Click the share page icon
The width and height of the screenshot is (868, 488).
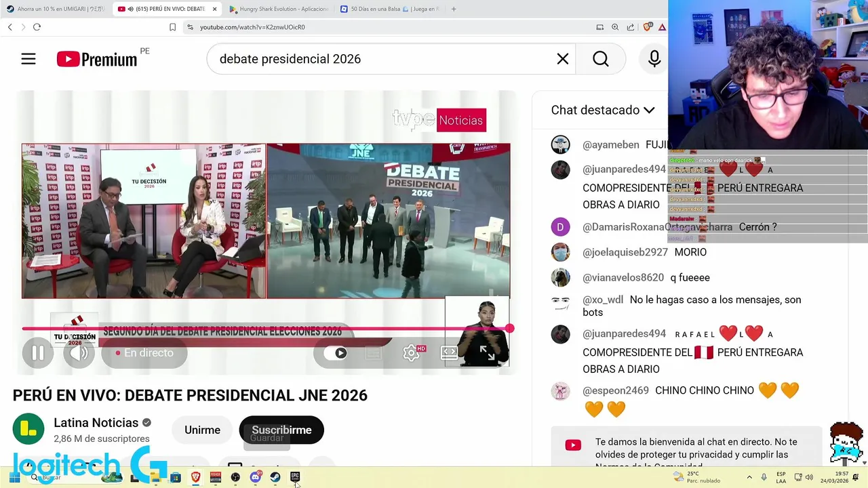631,27
